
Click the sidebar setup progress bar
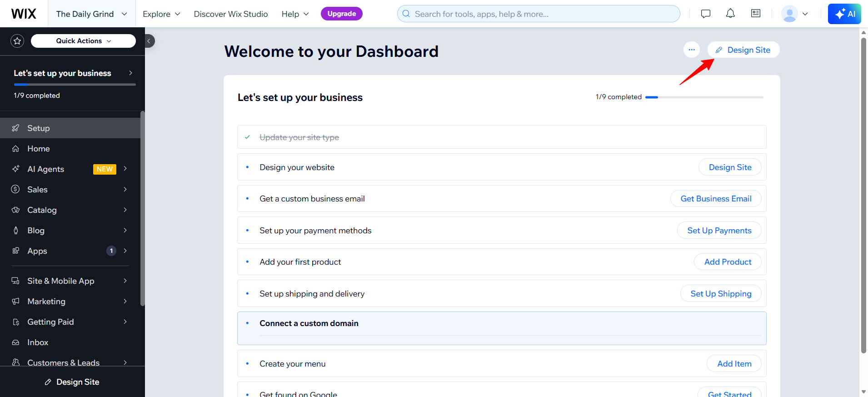(x=75, y=85)
